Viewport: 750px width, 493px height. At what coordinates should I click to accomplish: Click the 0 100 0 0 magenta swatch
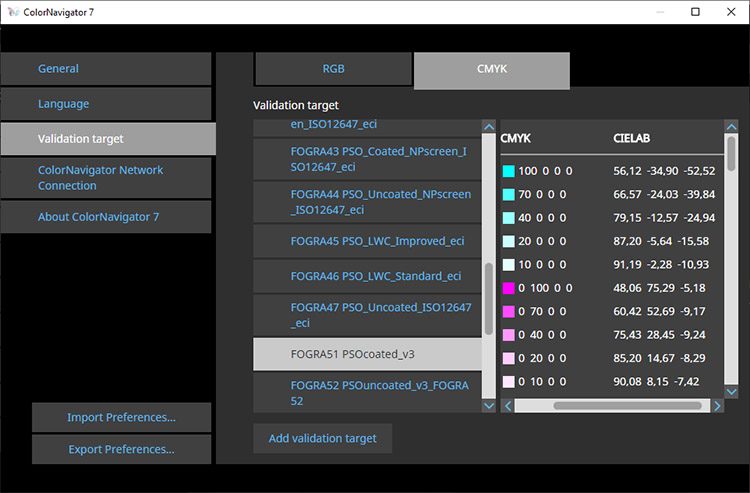point(509,288)
